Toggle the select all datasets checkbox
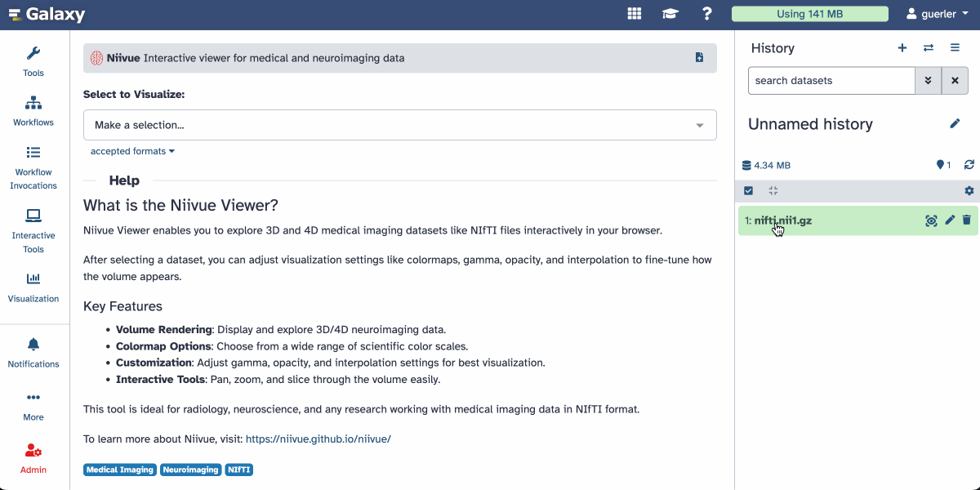This screenshot has height=490, width=980. tap(749, 191)
